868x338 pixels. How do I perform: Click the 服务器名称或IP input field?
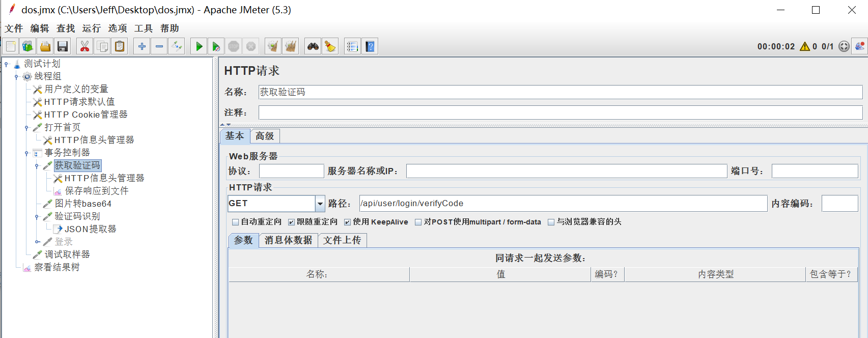[x=567, y=171]
